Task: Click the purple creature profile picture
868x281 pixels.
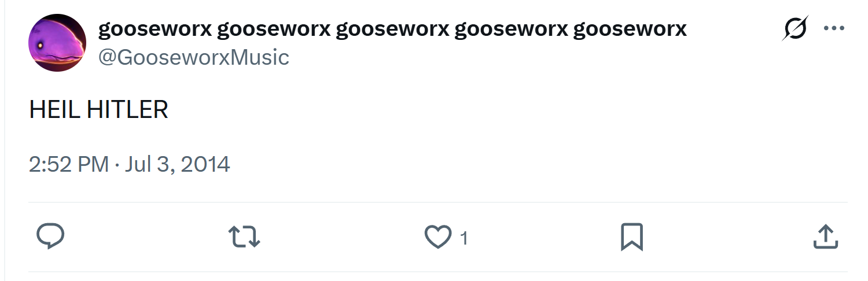Action: point(57,43)
